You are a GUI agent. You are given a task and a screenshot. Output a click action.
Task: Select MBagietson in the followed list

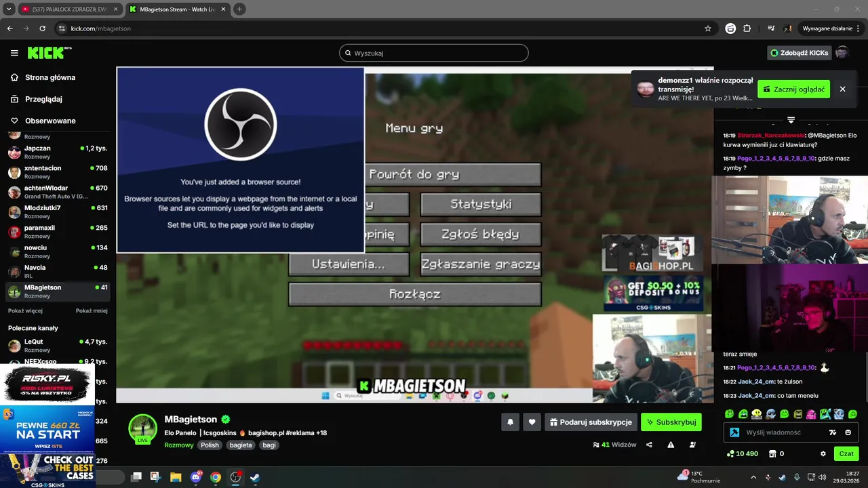[58, 291]
